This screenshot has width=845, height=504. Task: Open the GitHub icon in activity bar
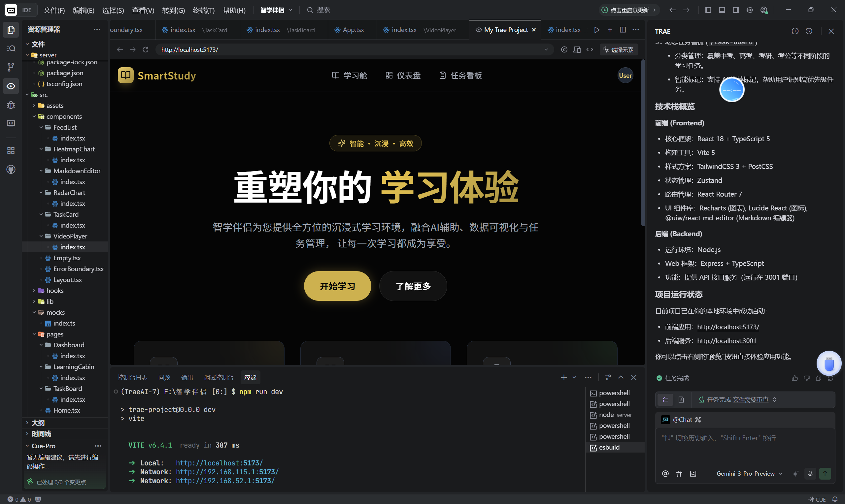pos(11,169)
